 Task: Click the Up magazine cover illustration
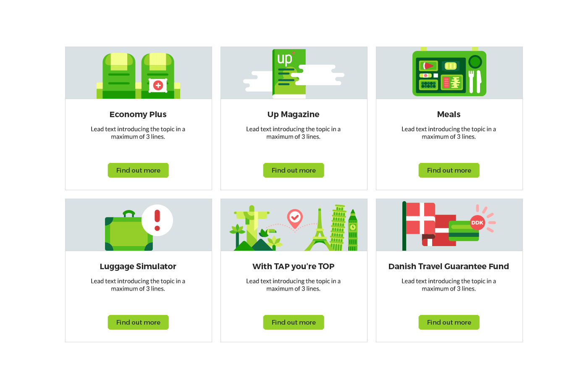point(289,73)
